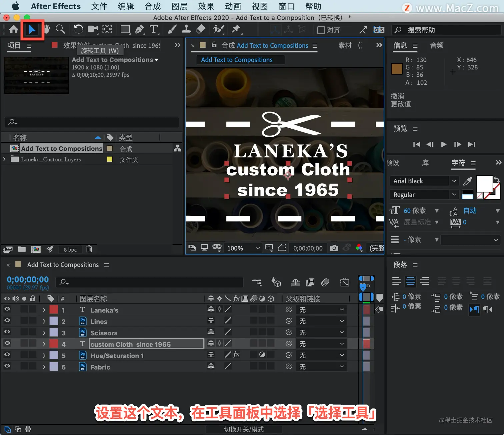Viewport: 504px width, 435px height.
Task: Select the Zoom magnifier tool
Action: pos(60,29)
